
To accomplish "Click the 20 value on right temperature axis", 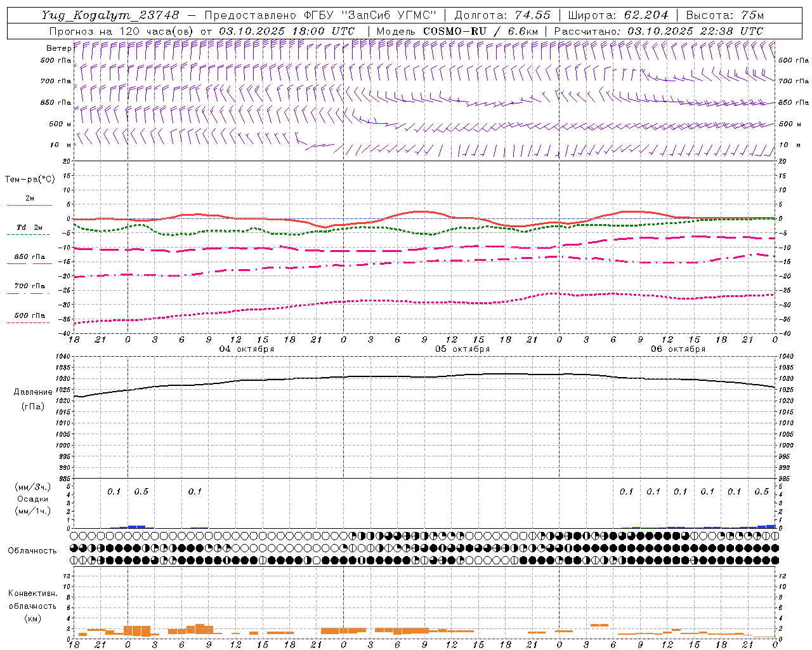I will point(783,162).
